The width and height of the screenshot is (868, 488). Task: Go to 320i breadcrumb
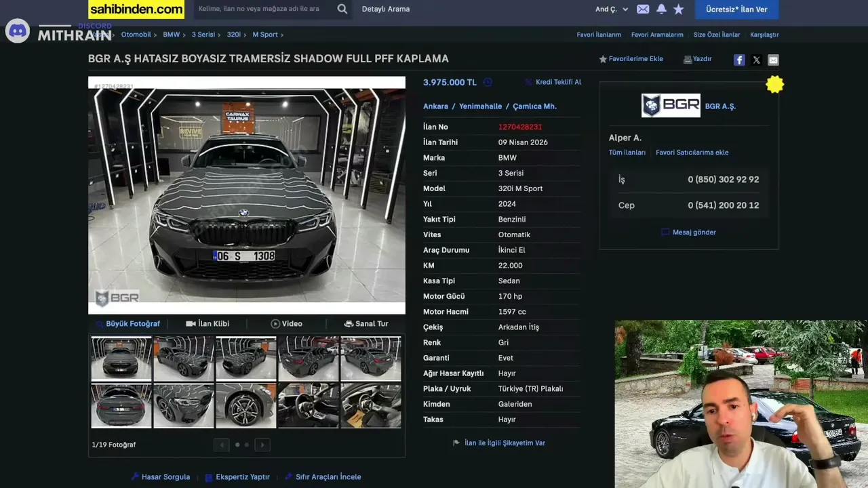234,35
